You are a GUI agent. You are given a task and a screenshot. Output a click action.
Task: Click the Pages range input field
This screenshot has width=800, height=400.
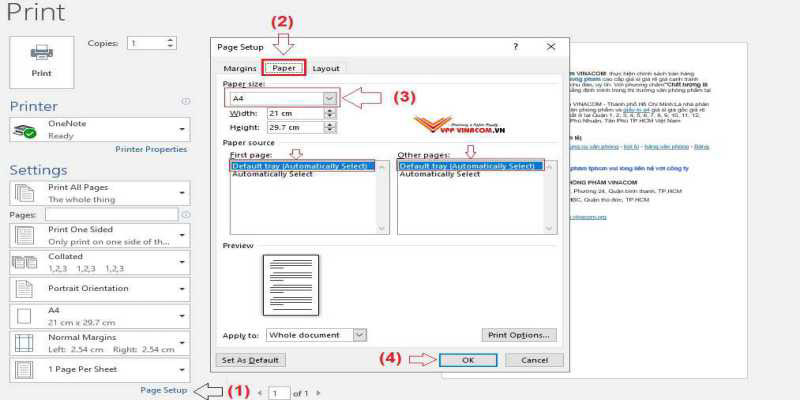tap(114, 214)
